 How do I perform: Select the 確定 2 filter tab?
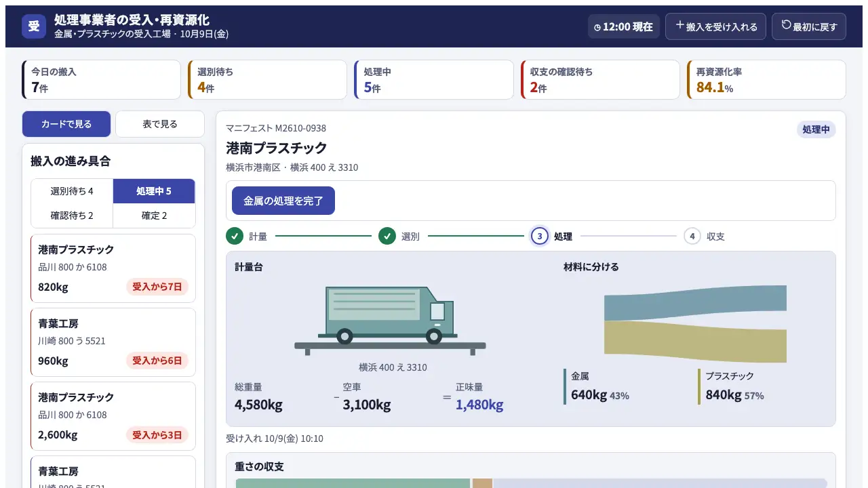click(154, 216)
